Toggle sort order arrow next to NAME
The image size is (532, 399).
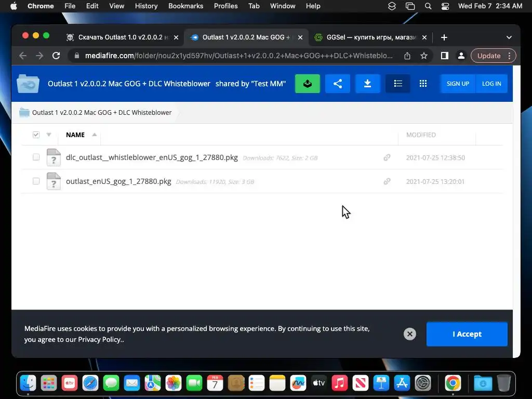tap(95, 135)
